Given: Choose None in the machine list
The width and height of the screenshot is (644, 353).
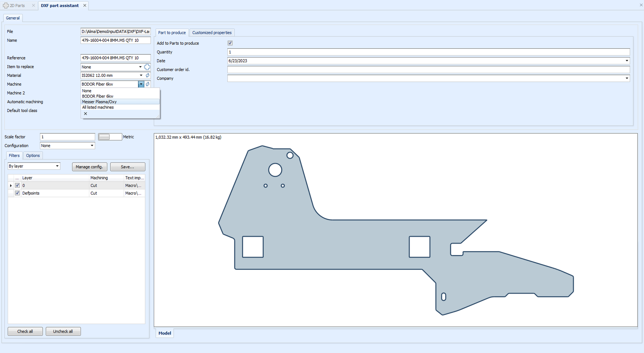Looking at the screenshot, I should tap(120, 91).
